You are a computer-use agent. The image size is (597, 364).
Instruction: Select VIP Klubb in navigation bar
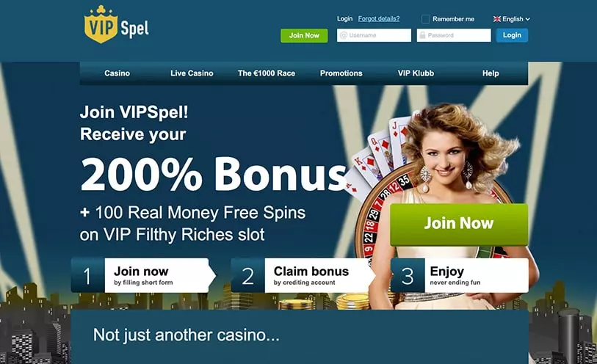[416, 73]
